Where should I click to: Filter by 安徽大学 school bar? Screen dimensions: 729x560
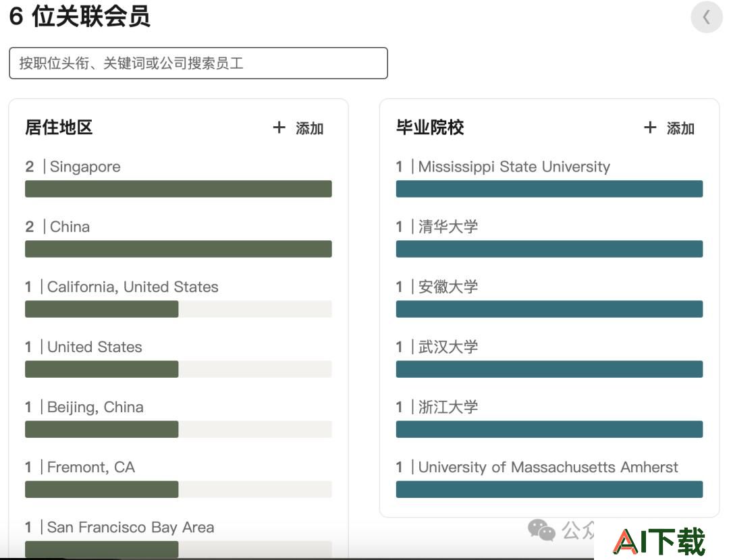(549, 309)
